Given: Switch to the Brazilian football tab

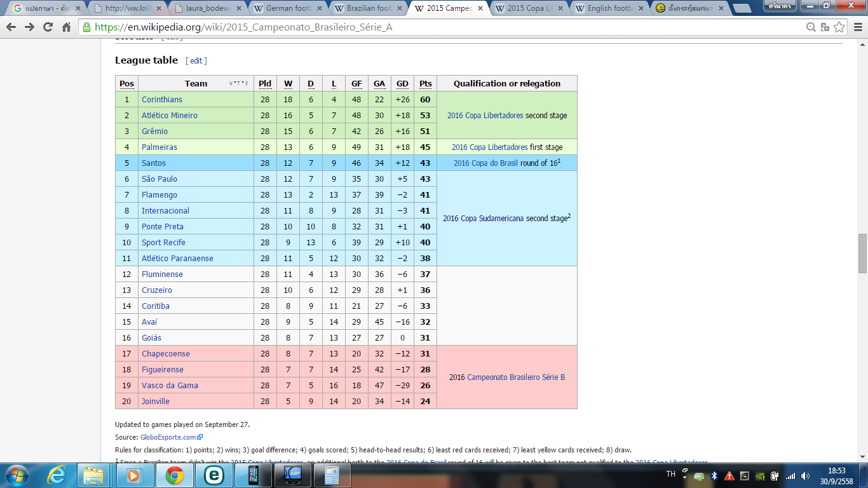Looking at the screenshot, I should pyautogui.click(x=367, y=8).
